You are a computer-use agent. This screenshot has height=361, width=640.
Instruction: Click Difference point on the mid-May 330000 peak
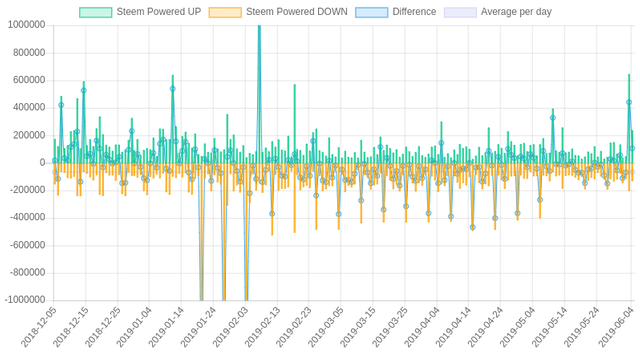pyautogui.click(x=553, y=118)
